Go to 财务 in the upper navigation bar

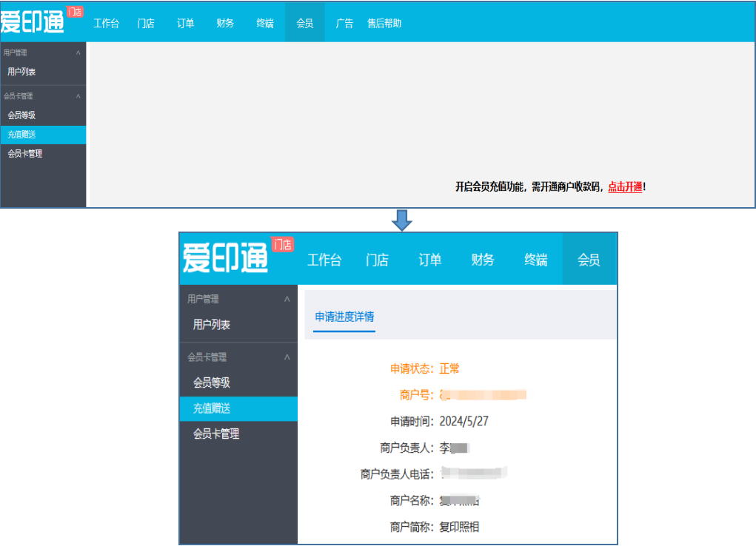[x=225, y=23]
